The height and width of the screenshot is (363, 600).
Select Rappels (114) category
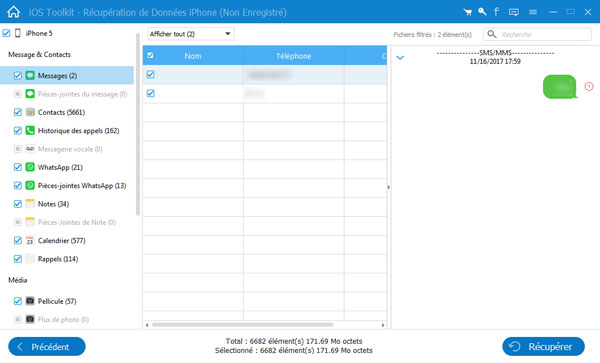click(58, 259)
